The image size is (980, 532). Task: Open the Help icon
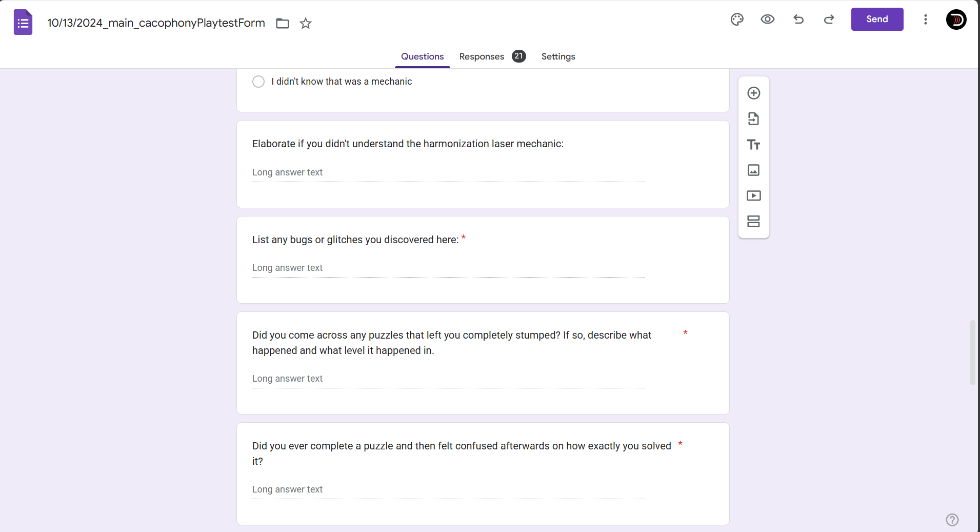tap(952, 520)
